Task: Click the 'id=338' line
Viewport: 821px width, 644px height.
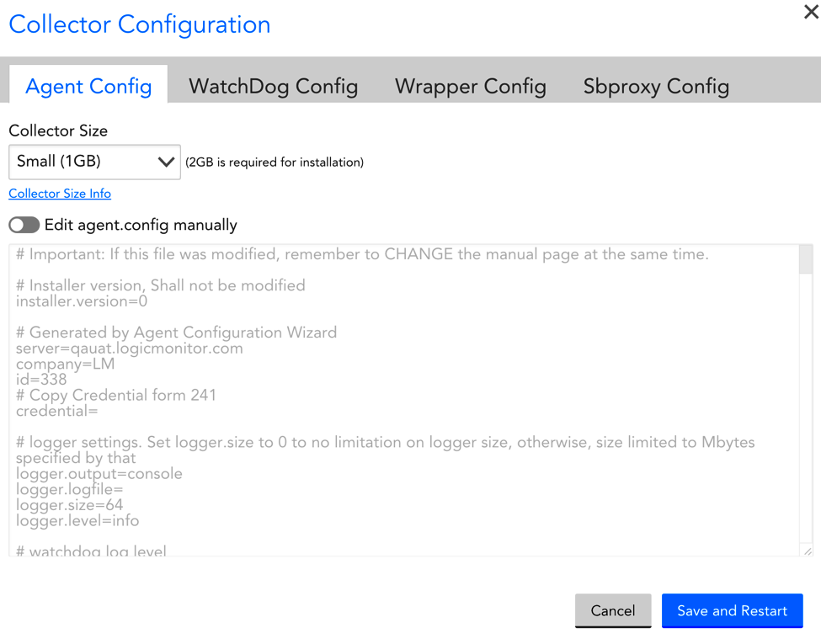Action: pos(41,379)
